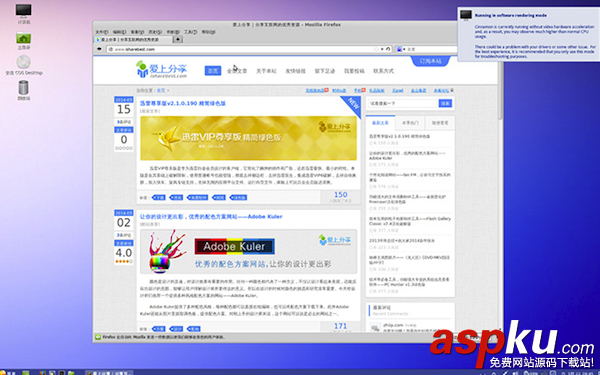Click the reload icon in the address bar
The width and height of the screenshot is (600, 375).
388,49
